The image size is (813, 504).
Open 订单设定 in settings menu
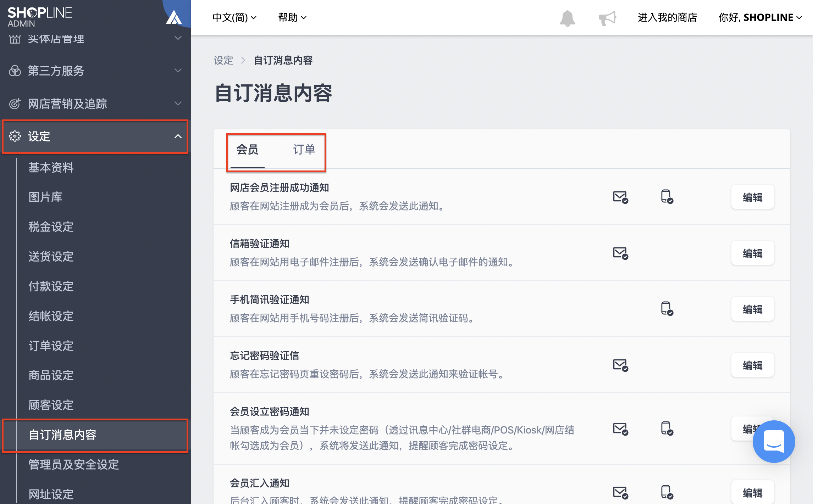click(x=51, y=346)
